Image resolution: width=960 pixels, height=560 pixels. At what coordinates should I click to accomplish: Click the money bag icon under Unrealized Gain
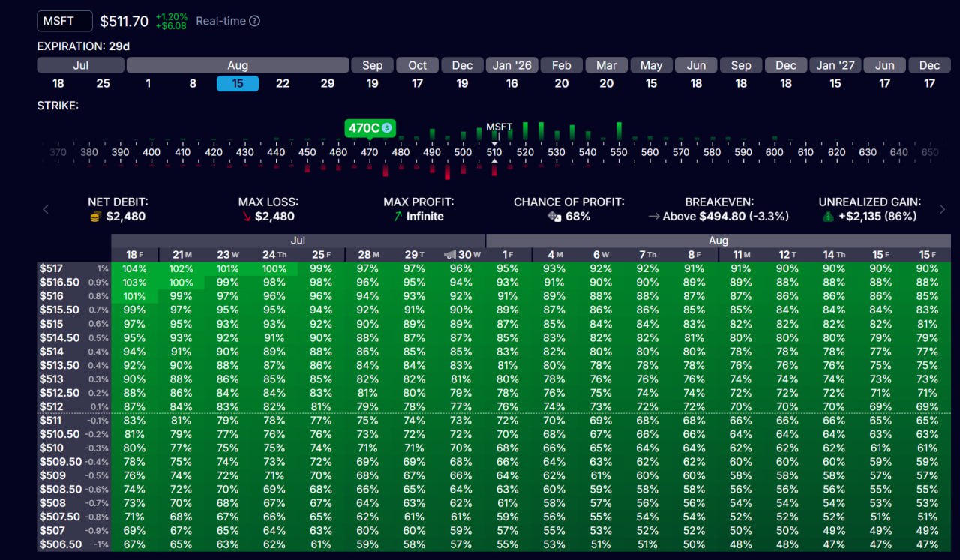pos(826,217)
